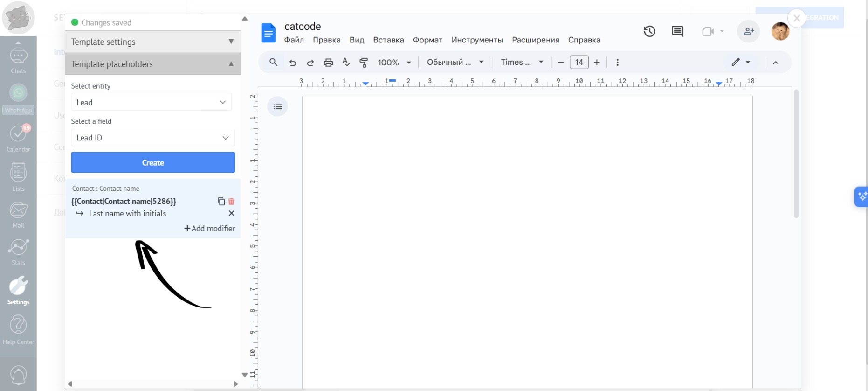Screen dimensions: 868x391
Task: Open version history clock icon
Action: [x=649, y=31]
